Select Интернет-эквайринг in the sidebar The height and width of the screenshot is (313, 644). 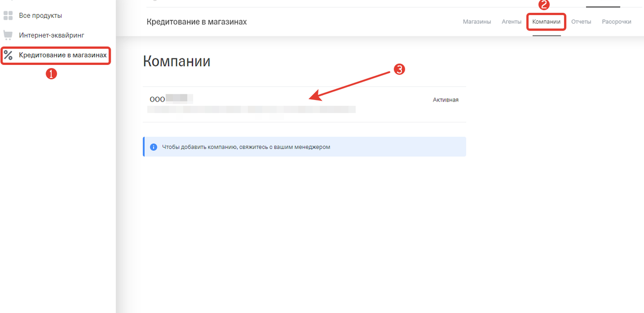[52, 35]
